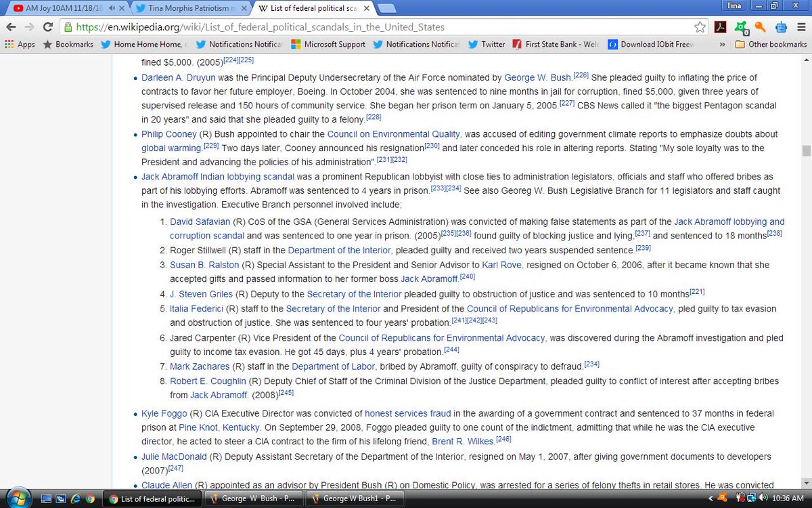Follow the Karl Rove link
This screenshot has width=812, height=508.
pyautogui.click(x=501, y=265)
